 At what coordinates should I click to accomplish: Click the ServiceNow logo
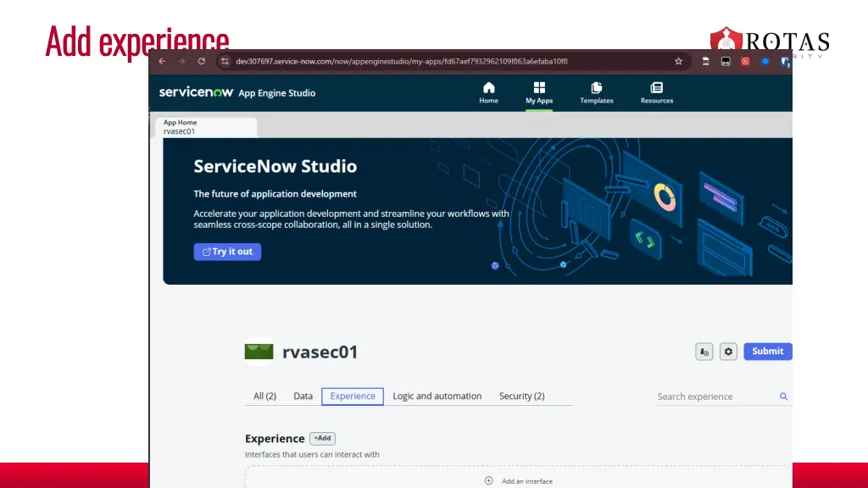click(x=196, y=92)
